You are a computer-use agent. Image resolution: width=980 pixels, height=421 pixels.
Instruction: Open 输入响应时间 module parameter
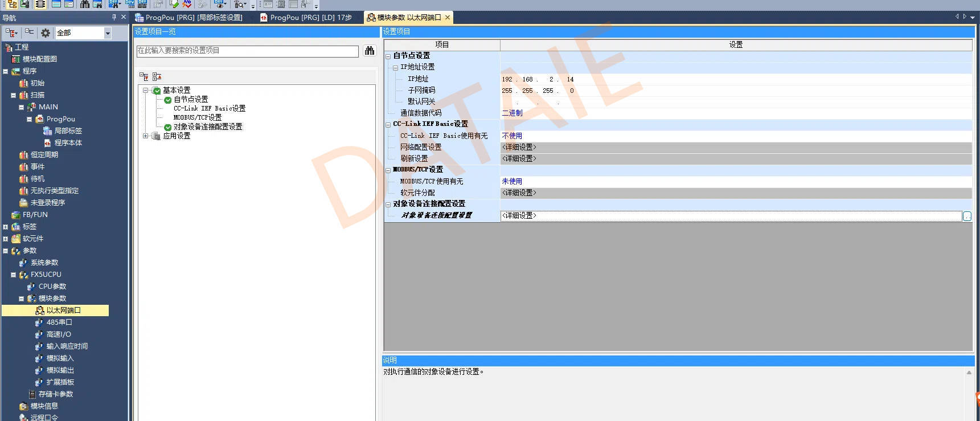(67, 346)
